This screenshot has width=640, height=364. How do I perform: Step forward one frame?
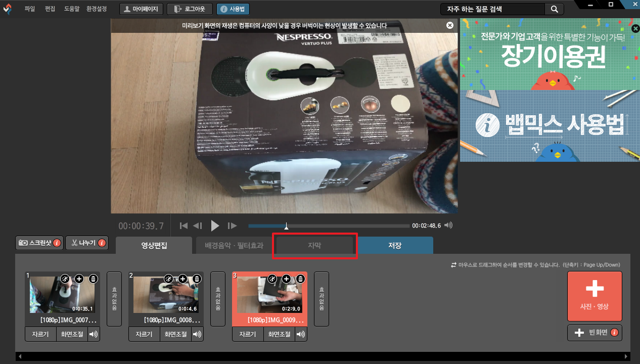tap(232, 225)
